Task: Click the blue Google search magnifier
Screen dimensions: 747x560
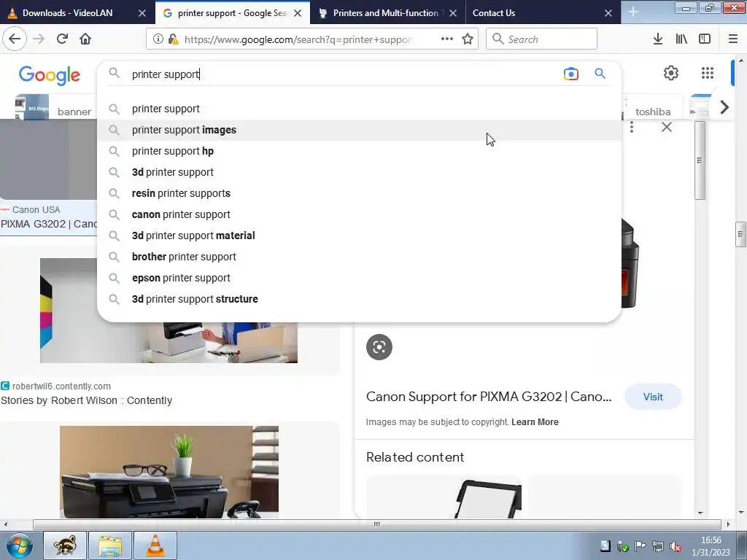Action: coord(600,74)
